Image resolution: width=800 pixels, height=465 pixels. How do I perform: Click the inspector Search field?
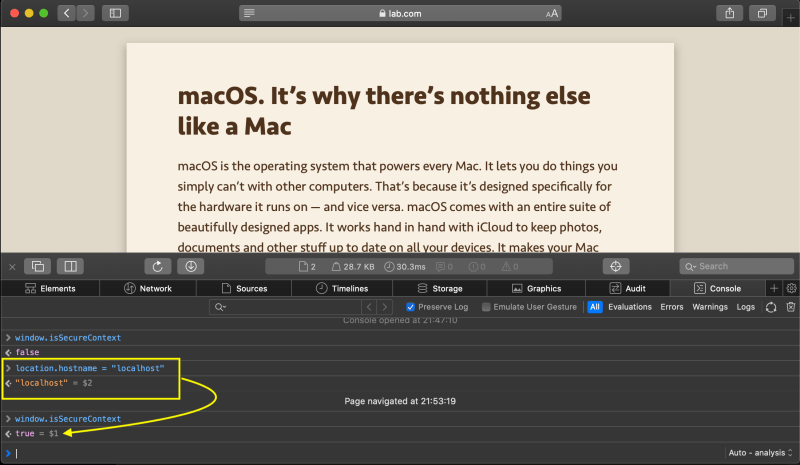tap(737, 266)
